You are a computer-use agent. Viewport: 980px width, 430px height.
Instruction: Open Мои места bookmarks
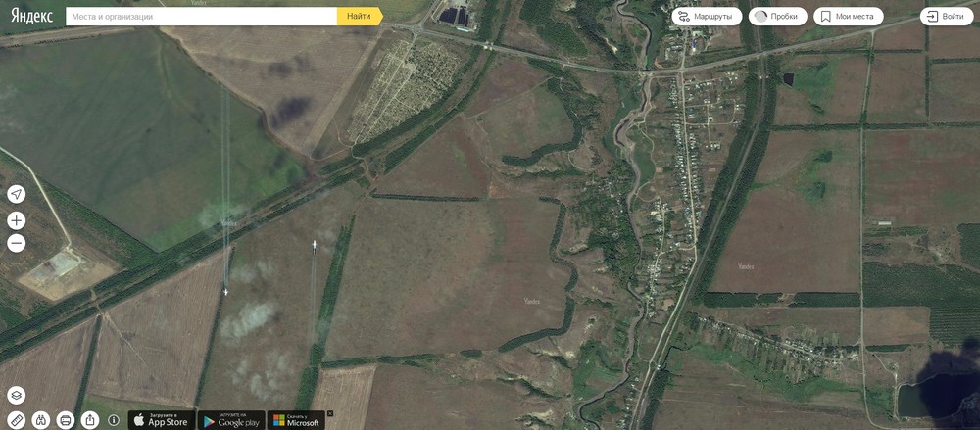click(x=848, y=17)
